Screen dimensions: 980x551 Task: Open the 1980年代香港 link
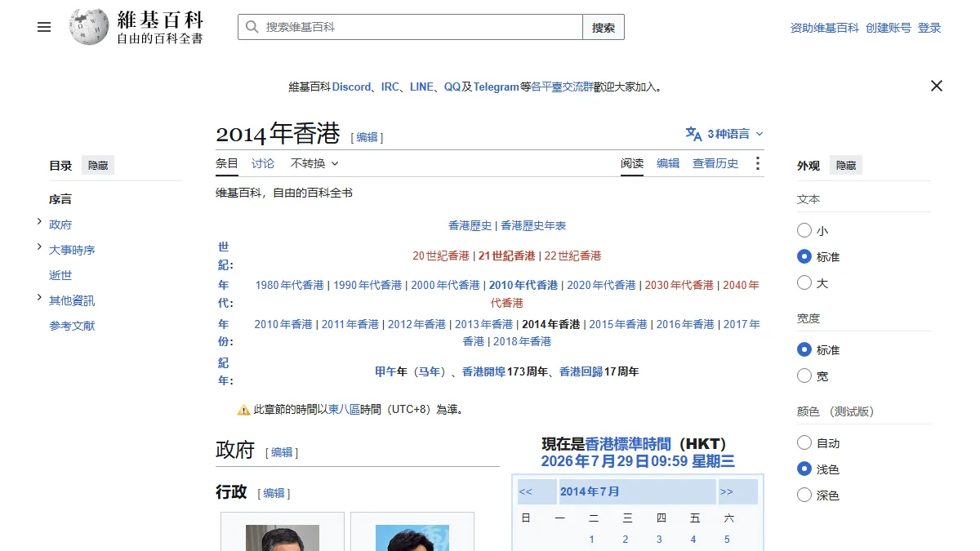tap(290, 285)
